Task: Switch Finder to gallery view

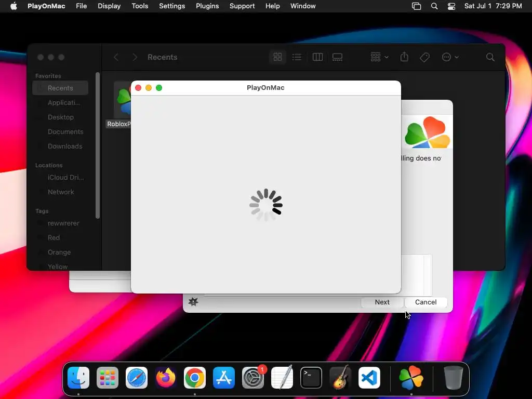Action: point(337,57)
